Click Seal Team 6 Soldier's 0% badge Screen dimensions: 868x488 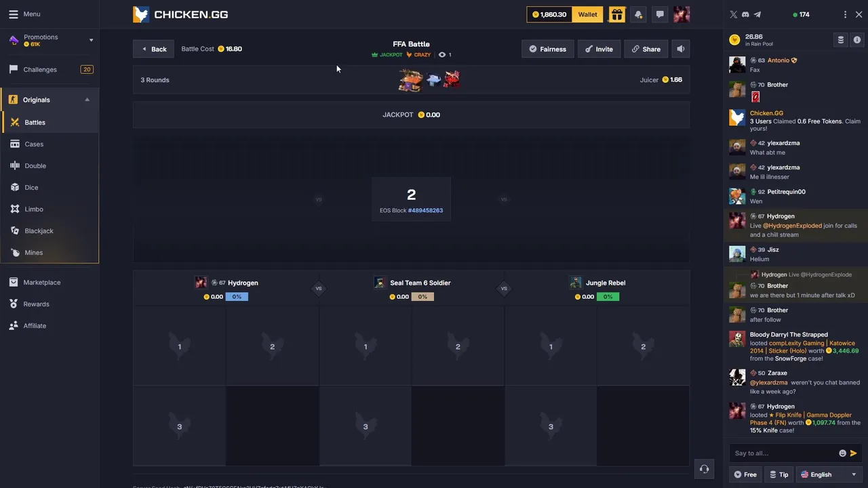[x=422, y=297]
